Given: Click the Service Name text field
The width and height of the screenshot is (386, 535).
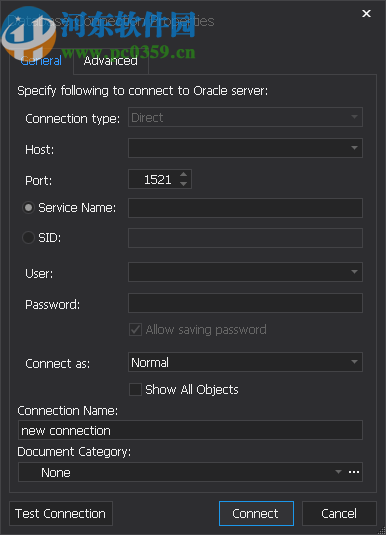Looking at the screenshot, I should [x=245, y=208].
